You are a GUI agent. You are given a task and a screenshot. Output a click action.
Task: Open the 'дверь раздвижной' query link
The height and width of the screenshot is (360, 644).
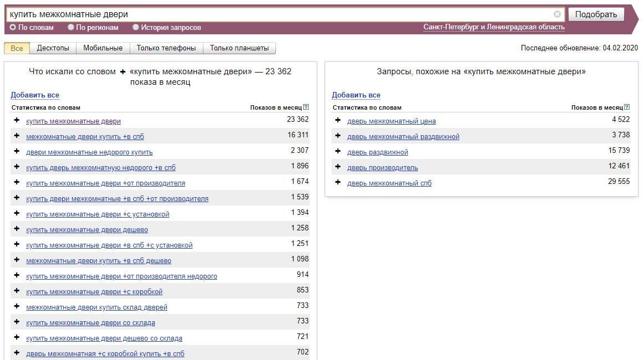point(378,152)
